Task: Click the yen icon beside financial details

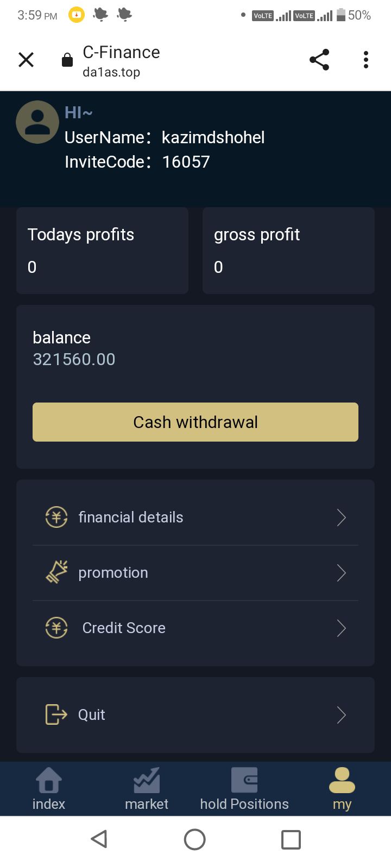Action: pos(56,517)
